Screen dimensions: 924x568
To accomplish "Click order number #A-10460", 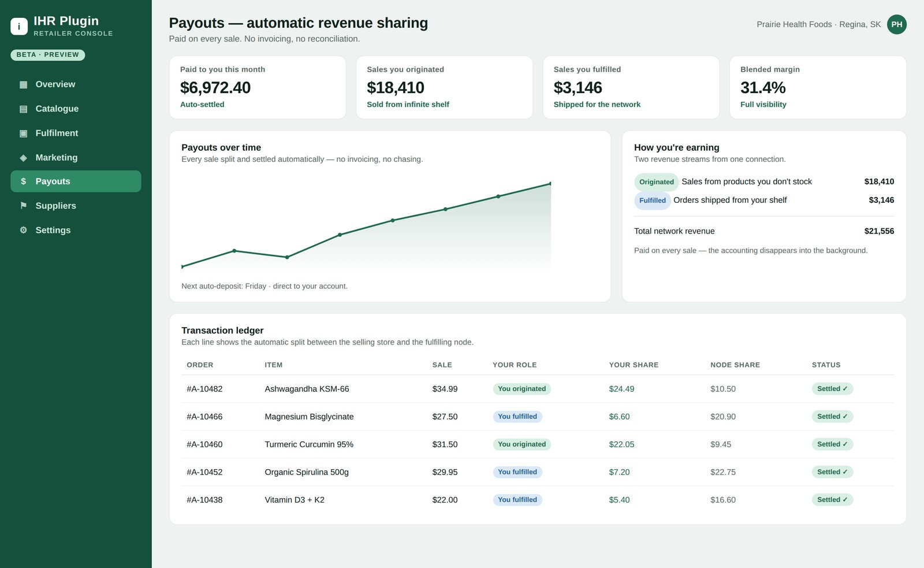I will point(204,444).
